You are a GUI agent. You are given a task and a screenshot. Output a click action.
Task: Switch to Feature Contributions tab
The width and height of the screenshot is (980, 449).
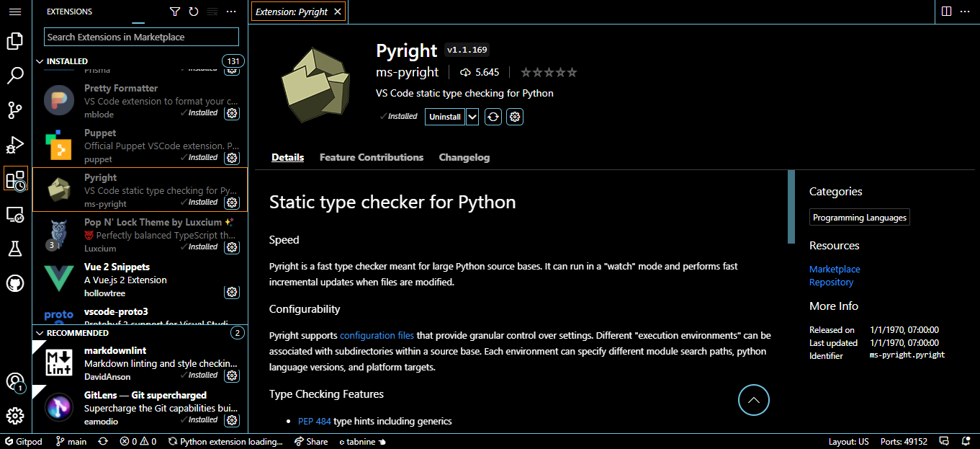tap(372, 157)
